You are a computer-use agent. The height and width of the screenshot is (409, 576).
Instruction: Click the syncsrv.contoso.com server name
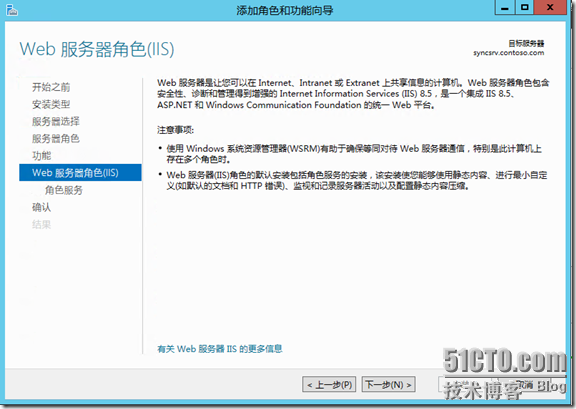(x=509, y=53)
